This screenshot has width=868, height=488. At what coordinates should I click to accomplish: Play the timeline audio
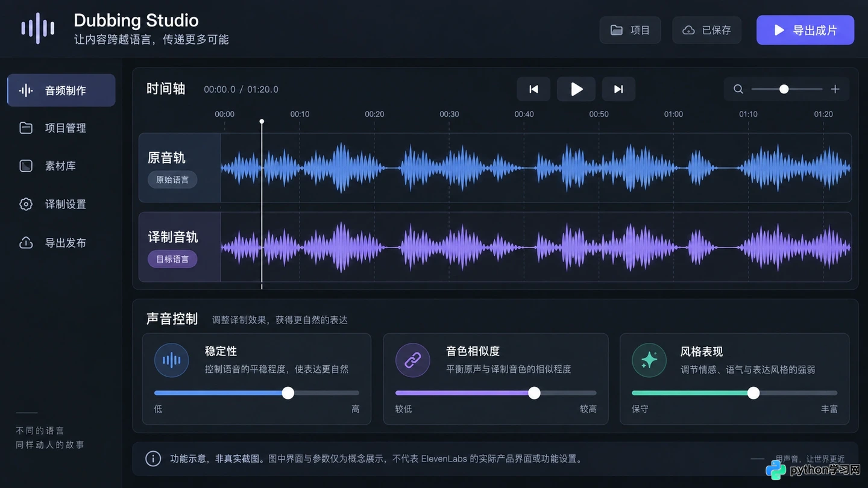click(576, 89)
